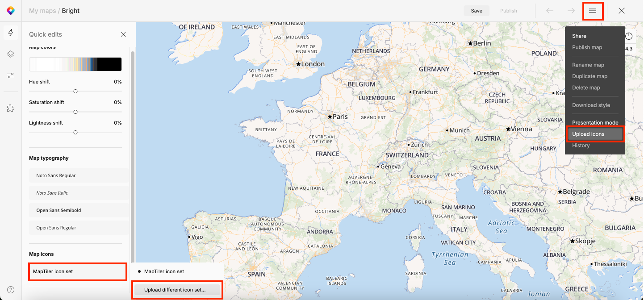Open Noto Sans Regular font selector

[79, 175]
